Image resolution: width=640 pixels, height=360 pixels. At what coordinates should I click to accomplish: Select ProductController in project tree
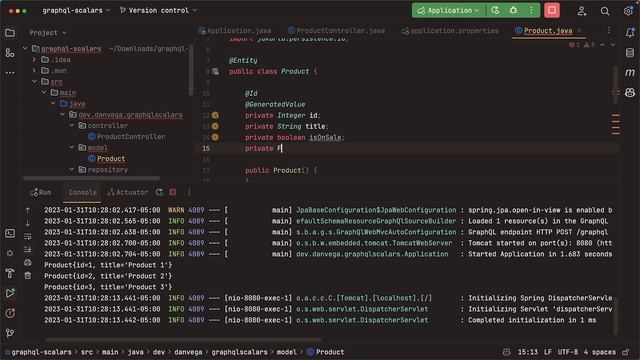[131, 137]
